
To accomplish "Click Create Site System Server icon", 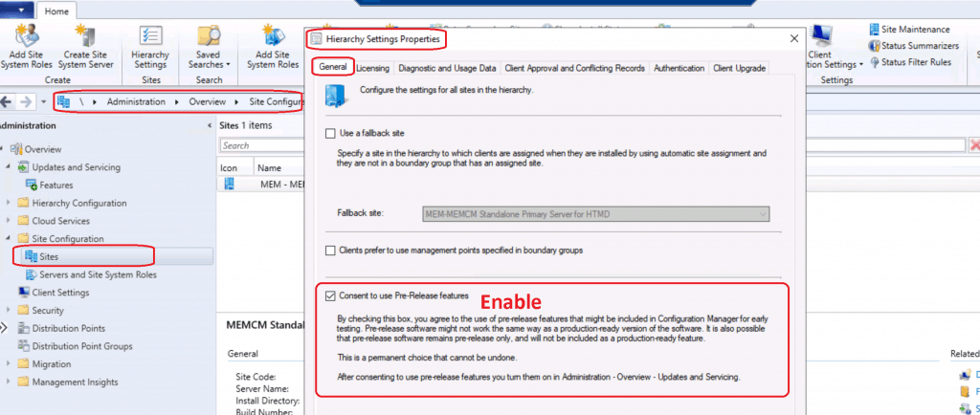I will point(85,47).
